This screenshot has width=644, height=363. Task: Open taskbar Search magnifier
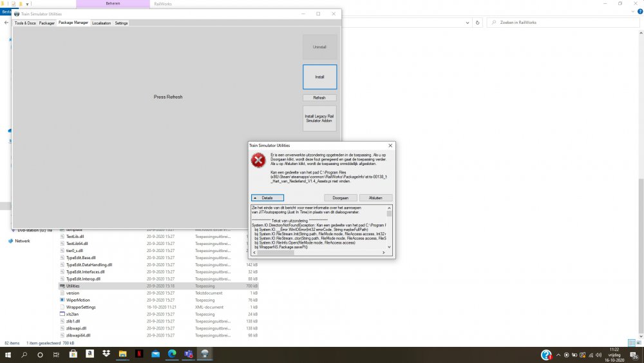tap(24, 355)
